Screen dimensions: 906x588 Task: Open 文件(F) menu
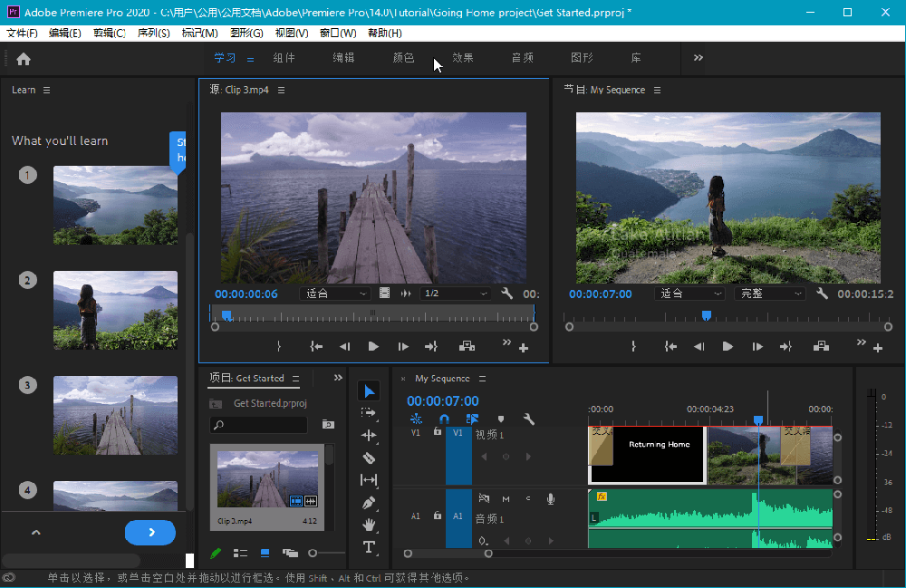coord(22,33)
